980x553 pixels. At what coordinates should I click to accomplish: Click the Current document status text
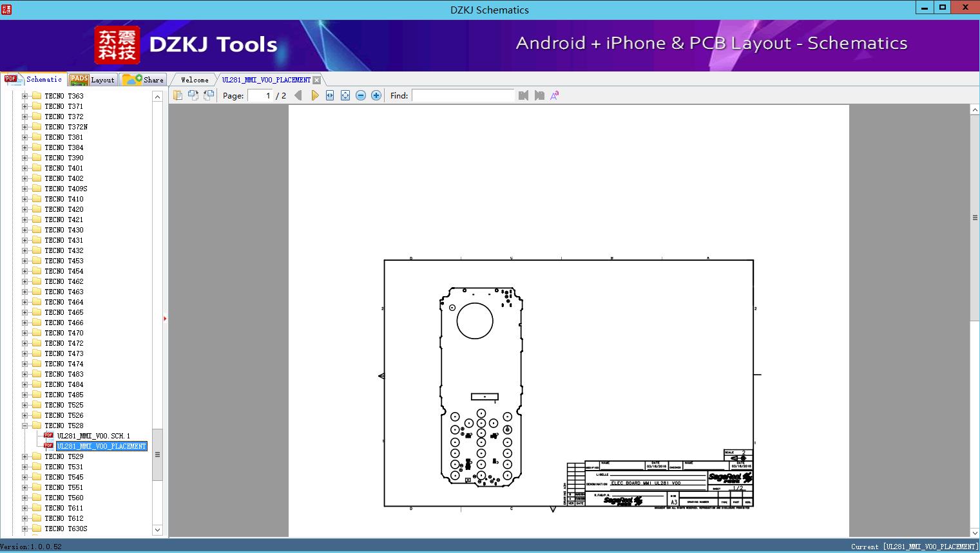point(914,547)
